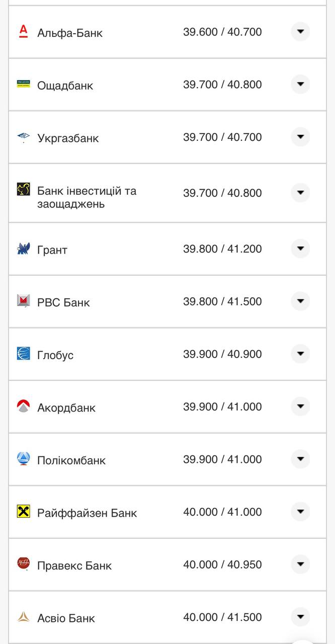335x644 pixels.
Task: Click the Укргазбанк logo icon
Action: click(23, 137)
